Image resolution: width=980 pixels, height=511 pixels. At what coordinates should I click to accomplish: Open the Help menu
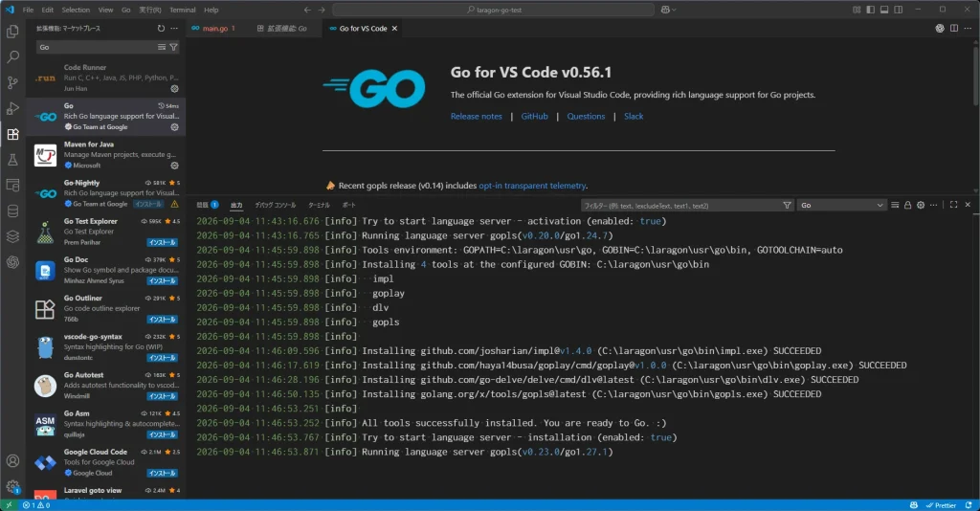point(212,10)
